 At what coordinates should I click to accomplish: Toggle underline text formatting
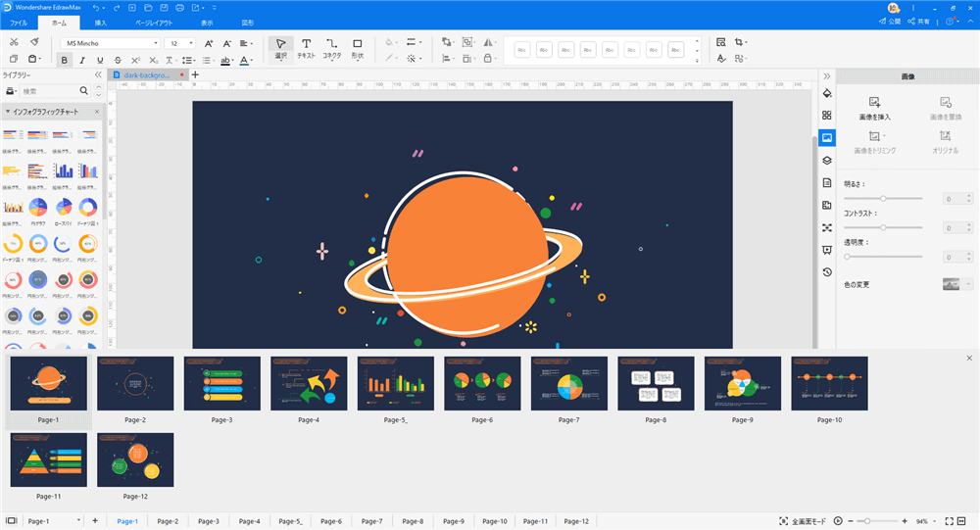coord(100,61)
